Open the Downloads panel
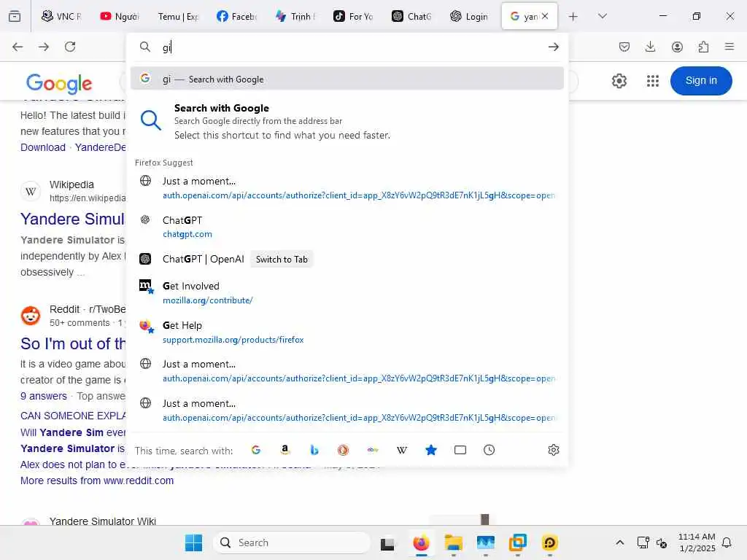The width and height of the screenshot is (747, 560). (x=650, y=47)
